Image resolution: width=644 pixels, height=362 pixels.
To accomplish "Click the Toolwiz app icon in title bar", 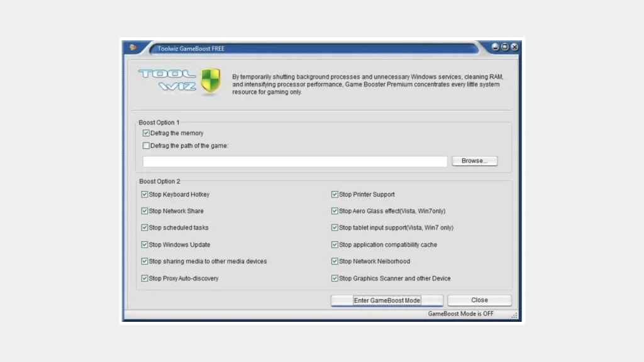I will tap(133, 48).
